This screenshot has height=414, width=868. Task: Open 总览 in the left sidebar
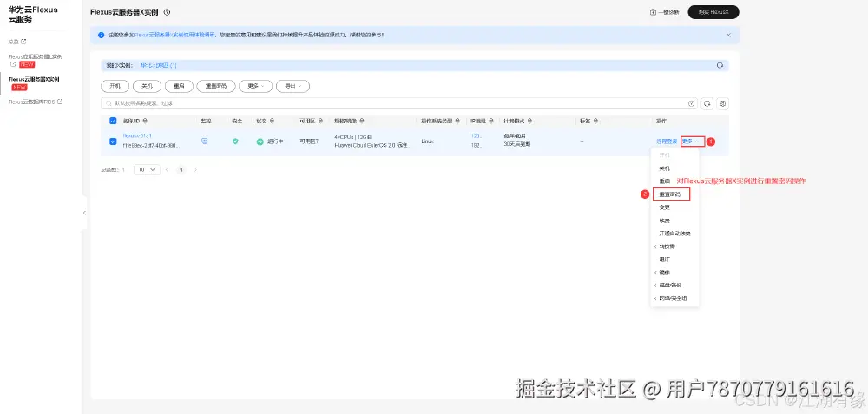[14, 42]
